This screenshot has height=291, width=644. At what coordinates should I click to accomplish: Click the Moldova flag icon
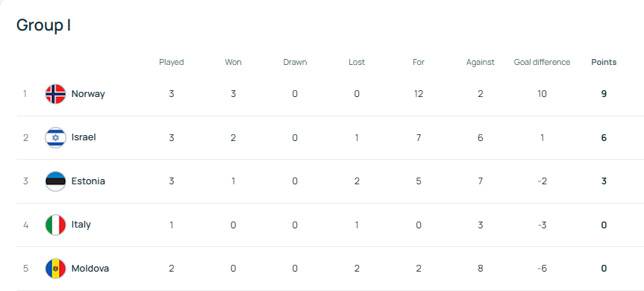click(x=55, y=269)
